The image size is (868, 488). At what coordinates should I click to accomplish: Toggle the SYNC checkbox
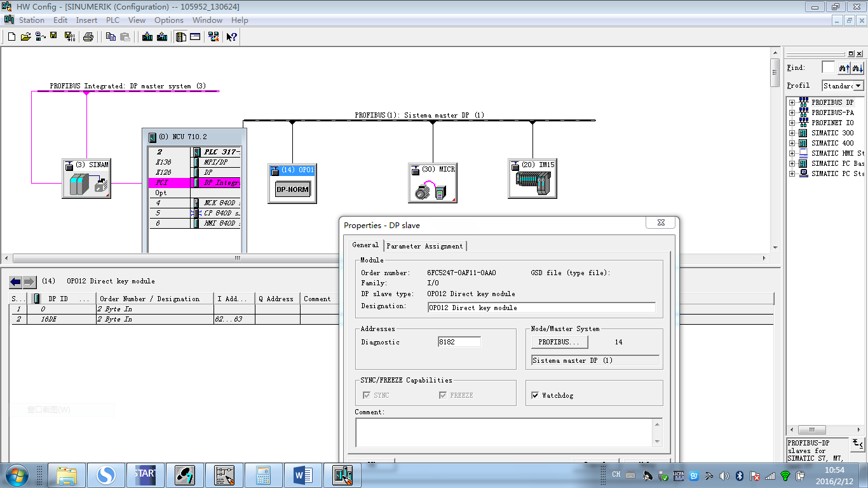(366, 395)
